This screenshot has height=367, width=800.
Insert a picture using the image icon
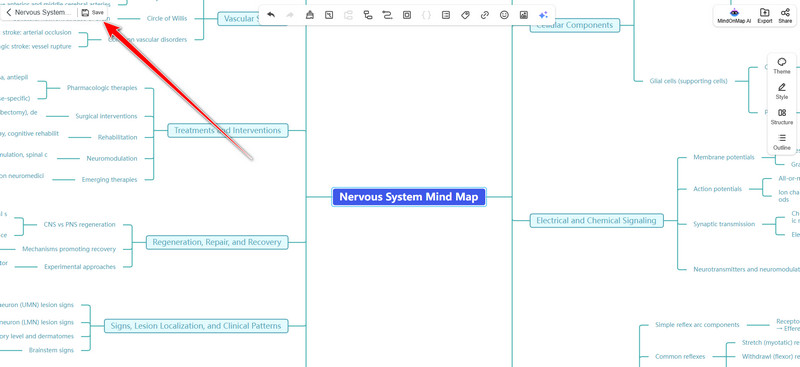point(523,15)
